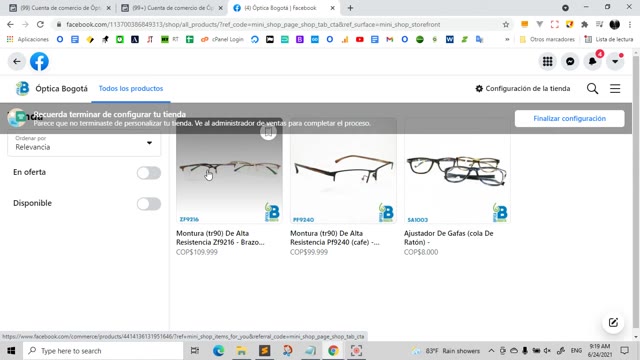Click the floating edit compose icon

pos(613,322)
